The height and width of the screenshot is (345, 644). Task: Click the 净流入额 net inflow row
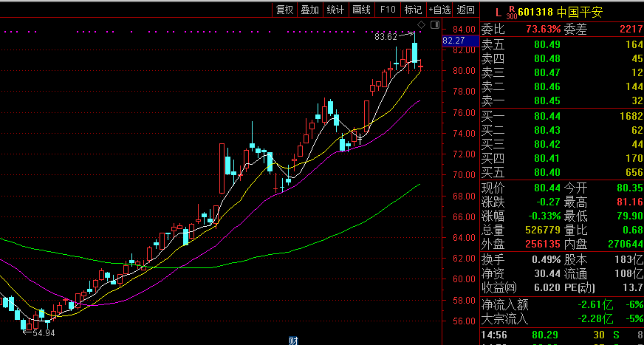[x=561, y=304]
